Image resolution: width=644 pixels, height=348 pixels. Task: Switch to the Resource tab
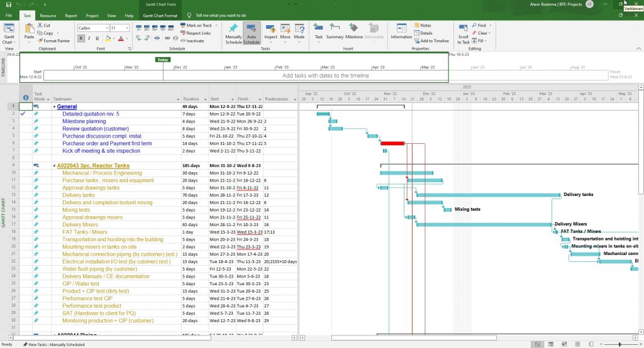(x=48, y=16)
